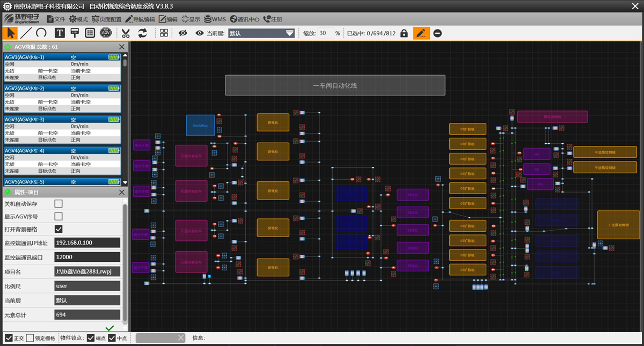
Task: Select the text tool icon
Action: [x=60, y=33]
